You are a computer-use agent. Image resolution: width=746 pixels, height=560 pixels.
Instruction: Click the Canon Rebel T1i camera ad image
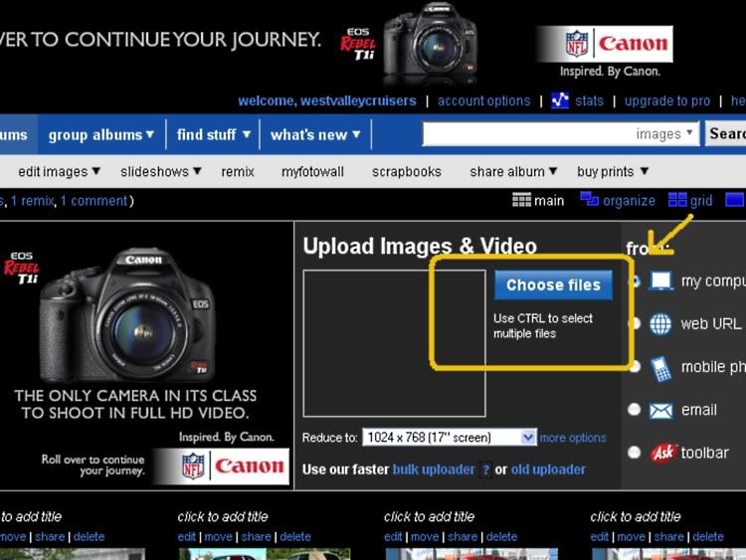(126, 315)
